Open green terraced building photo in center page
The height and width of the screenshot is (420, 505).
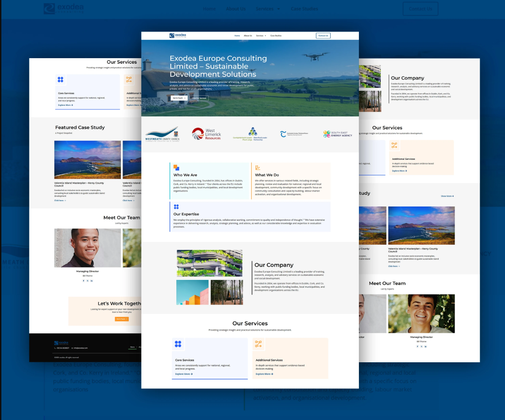tap(209, 263)
